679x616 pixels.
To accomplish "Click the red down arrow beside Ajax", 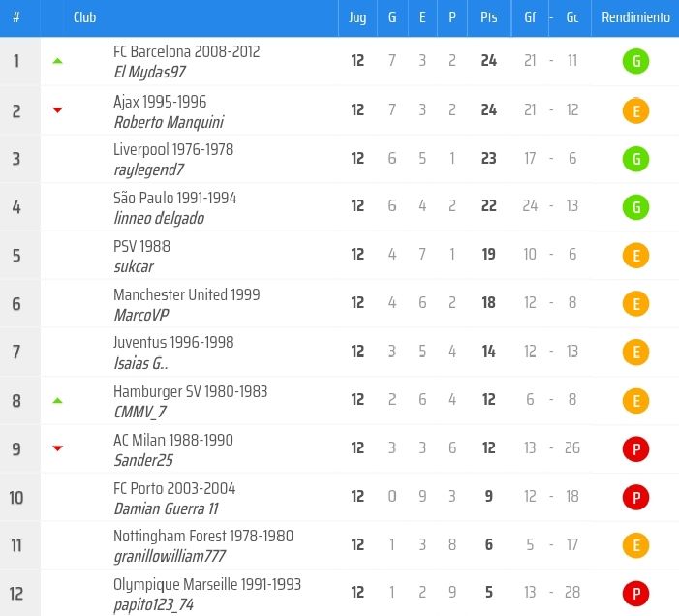I will tap(57, 110).
